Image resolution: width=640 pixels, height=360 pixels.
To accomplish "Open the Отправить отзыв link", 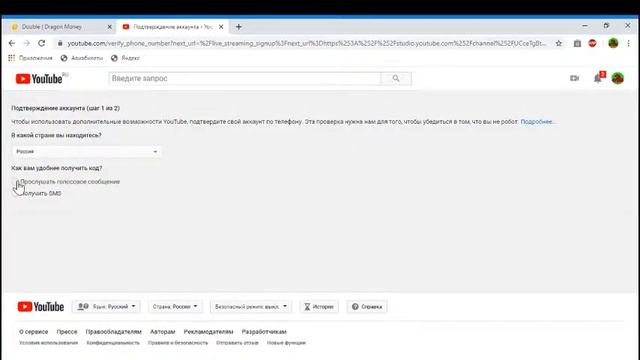I will (x=237, y=343).
